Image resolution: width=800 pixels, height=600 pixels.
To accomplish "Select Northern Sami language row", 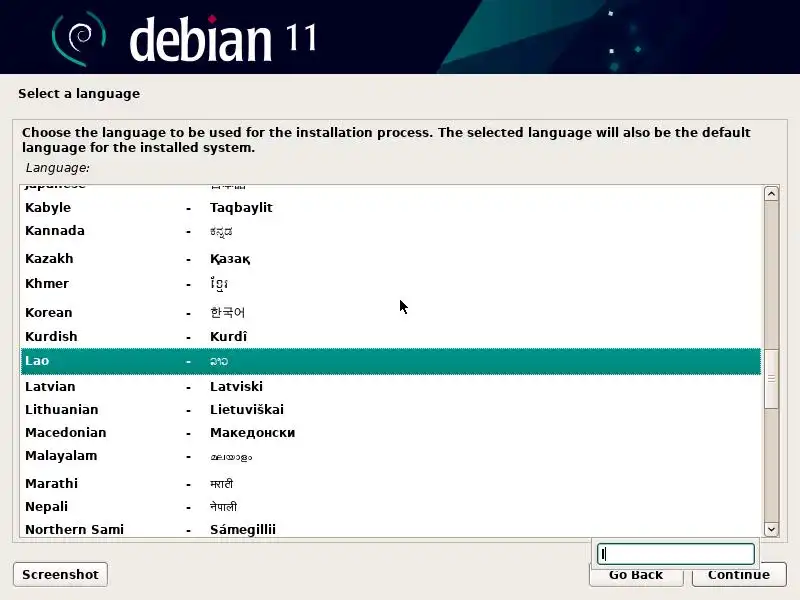I will 391,529.
